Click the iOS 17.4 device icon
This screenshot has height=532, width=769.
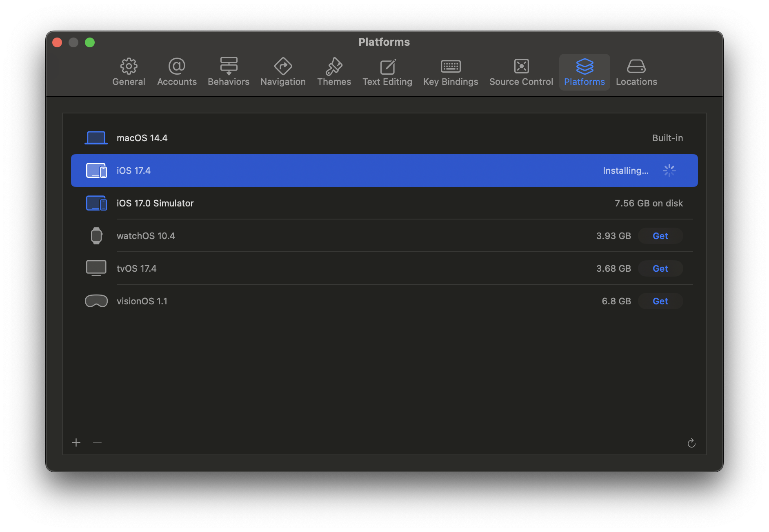click(x=96, y=171)
